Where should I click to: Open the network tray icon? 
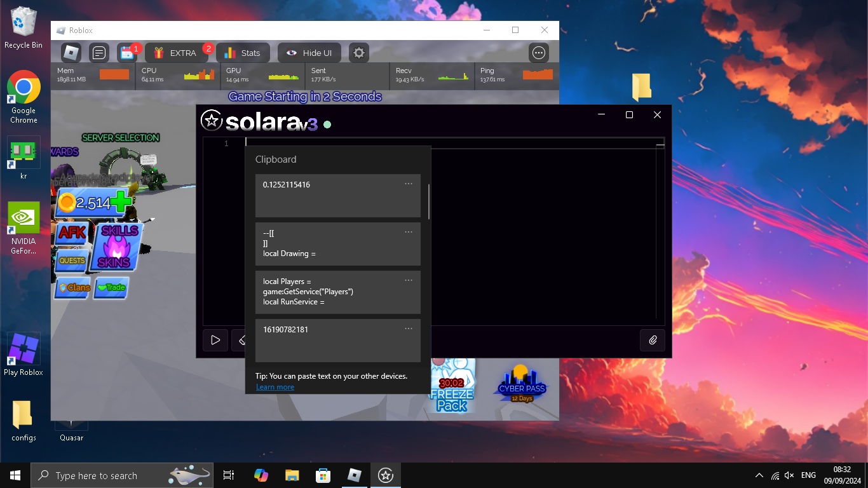coord(775,475)
